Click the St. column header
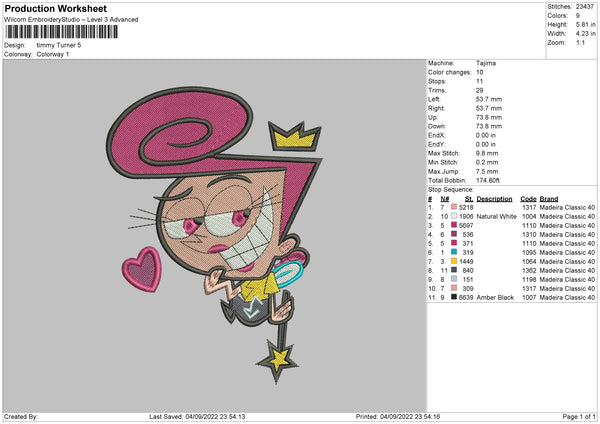 [x=469, y=199]
